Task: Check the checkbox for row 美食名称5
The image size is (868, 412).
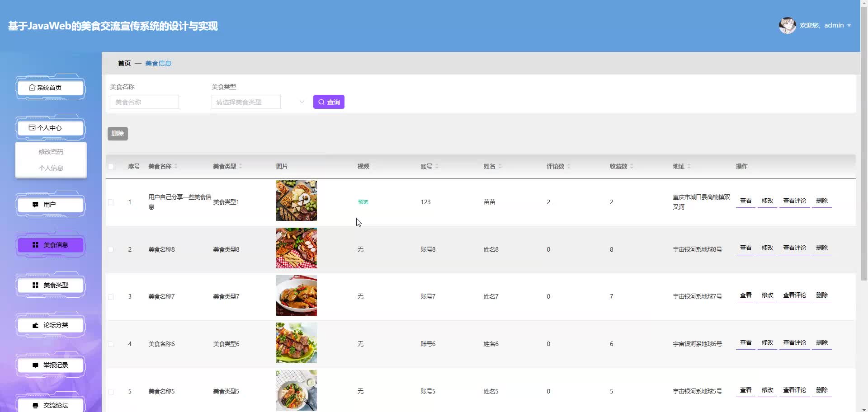Action: (x=111, y=392)
